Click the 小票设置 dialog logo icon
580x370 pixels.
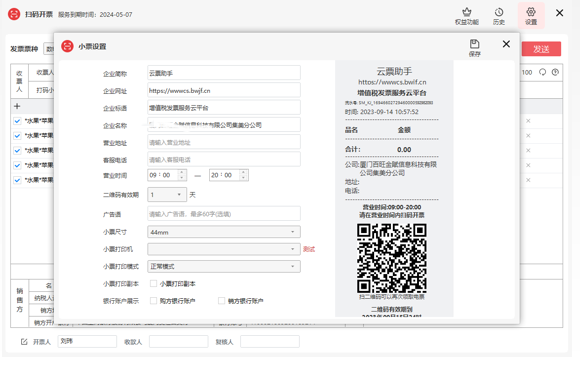point(67,46)
